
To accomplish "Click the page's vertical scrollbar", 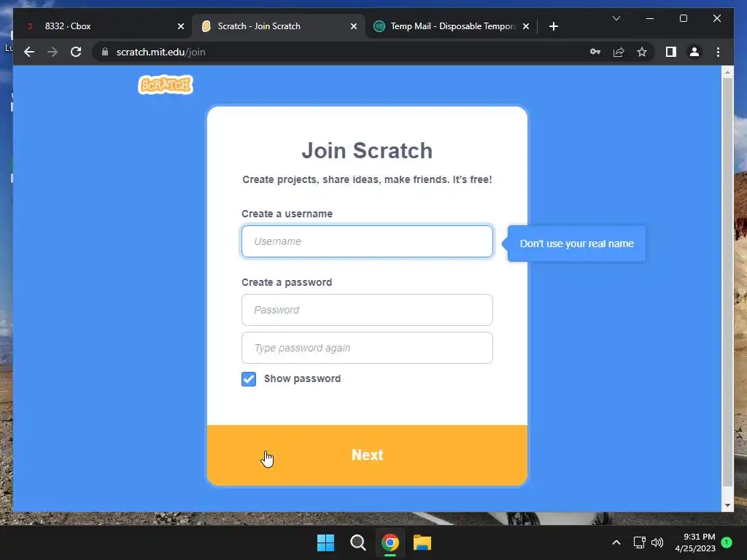I will 727,282.
